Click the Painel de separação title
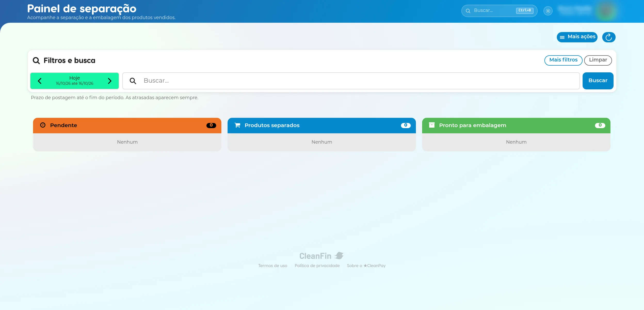The height and width of the screenshot is (310, 644). pos(82,9)
